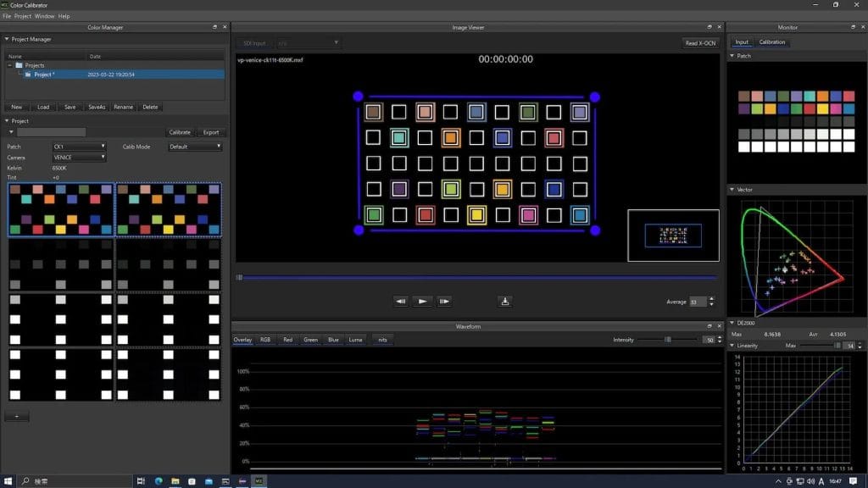
Task: Step forward one frame in Image Viewer
Action: (x=443, y=301)
